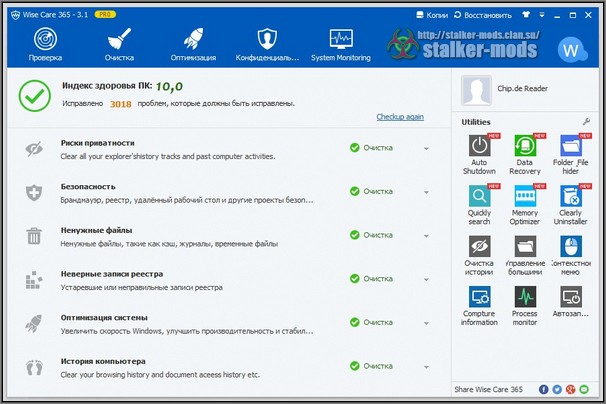The width and height of the screenshot is (606, 404).
Task: Click the Checkup again link
Action: (400, 117)
